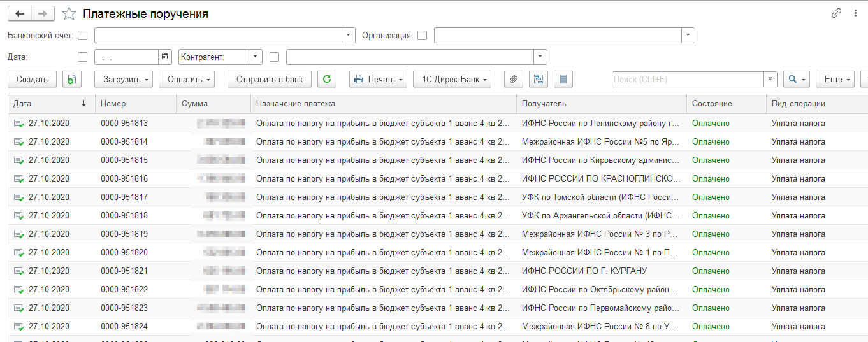Open the Печать menu
Viewport: 868px width, 342px height.
click(378, 79)
